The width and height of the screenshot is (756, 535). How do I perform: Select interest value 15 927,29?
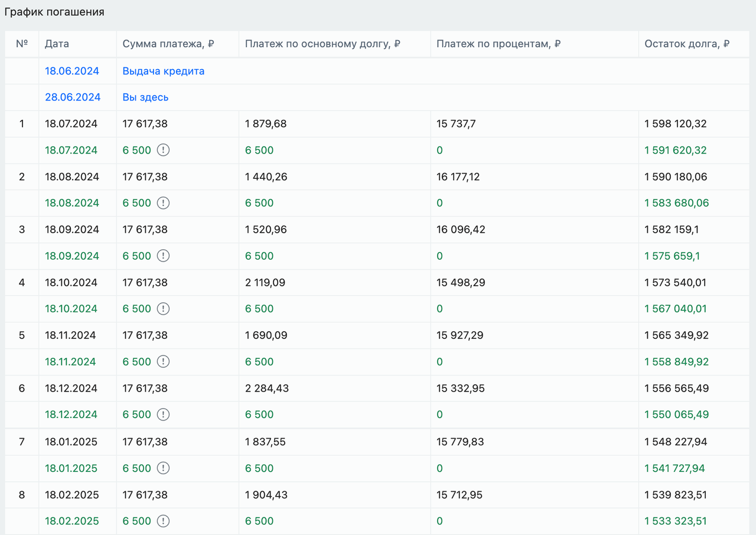(461, 335)
